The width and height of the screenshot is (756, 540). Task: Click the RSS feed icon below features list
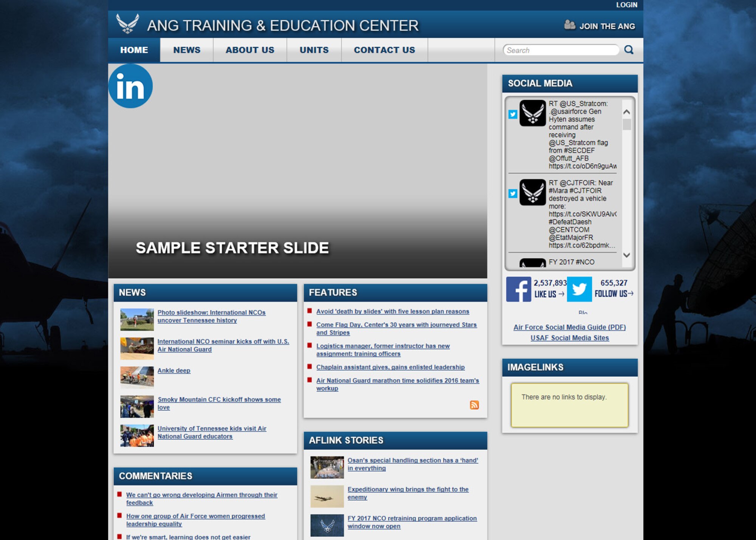click(x=475, y=405)
